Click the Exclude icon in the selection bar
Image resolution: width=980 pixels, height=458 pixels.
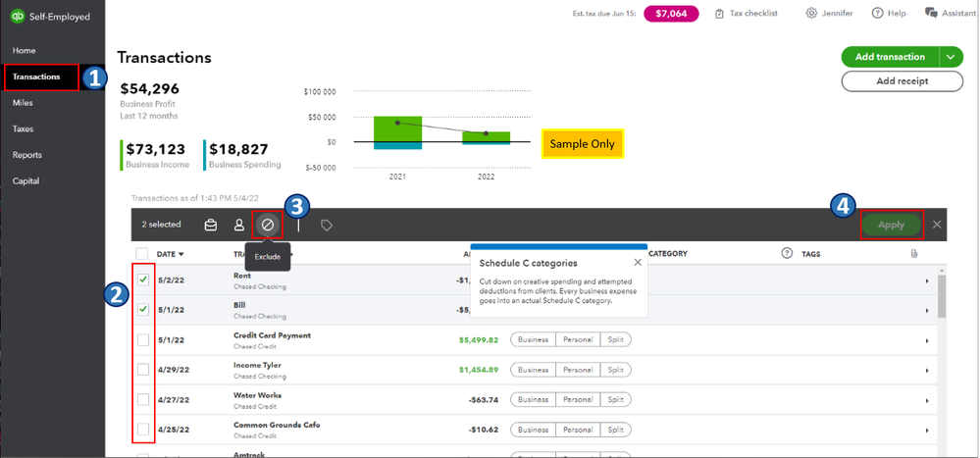[268, 225]
